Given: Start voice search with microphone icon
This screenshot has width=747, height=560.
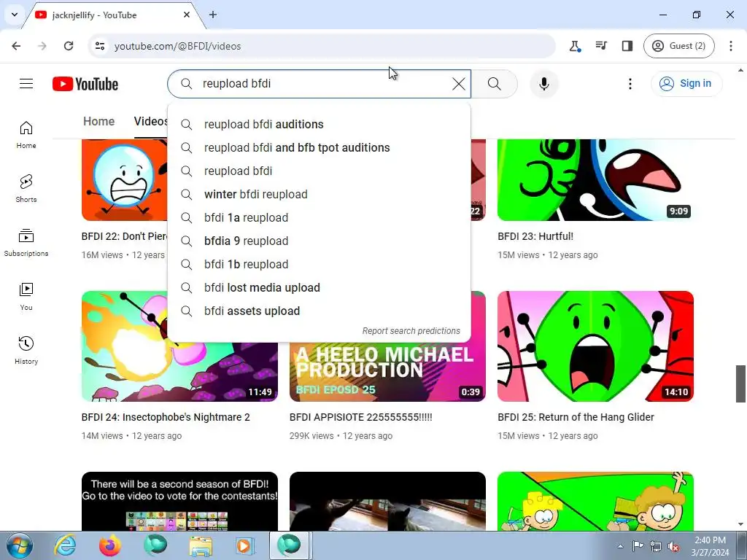Looking at the screenshot, I should pos(543,84).
